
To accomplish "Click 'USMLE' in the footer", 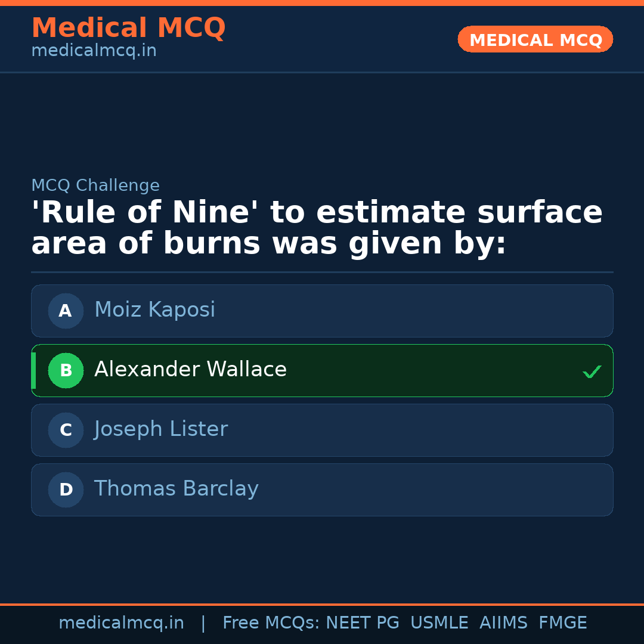I will [x=439, y=623].
